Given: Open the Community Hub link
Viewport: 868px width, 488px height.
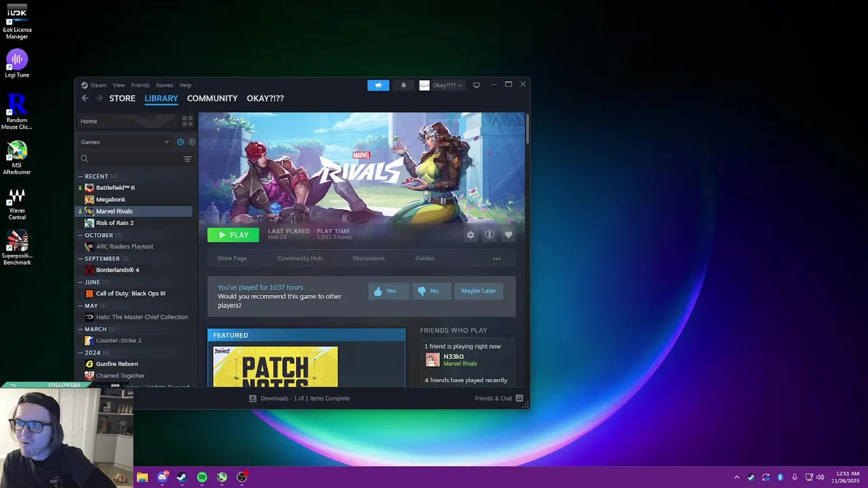Looking at the screenshot, I should [x=300, y=258].
